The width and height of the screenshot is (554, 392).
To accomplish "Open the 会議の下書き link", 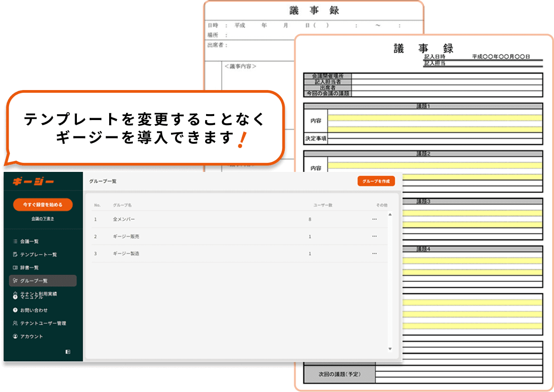I will click(43, 219).
